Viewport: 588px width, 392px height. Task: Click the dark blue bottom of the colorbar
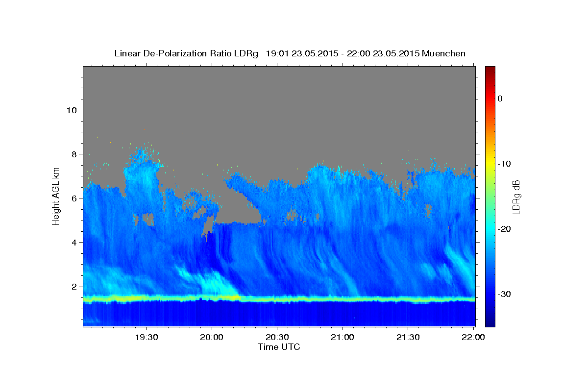pyautogui.click(x=490, y=321)
